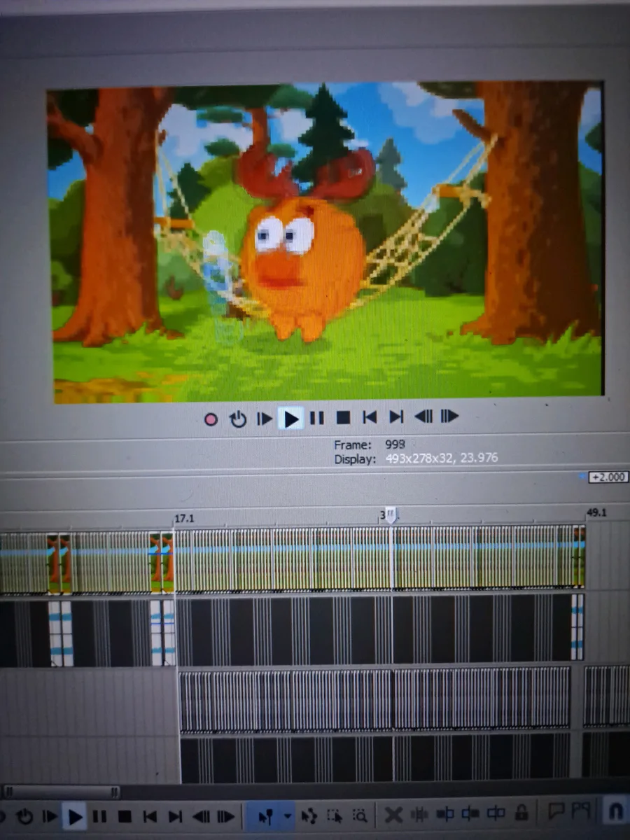Step to the previous frame in the preview controls
The image size is (630, 840).
(423, 416)
